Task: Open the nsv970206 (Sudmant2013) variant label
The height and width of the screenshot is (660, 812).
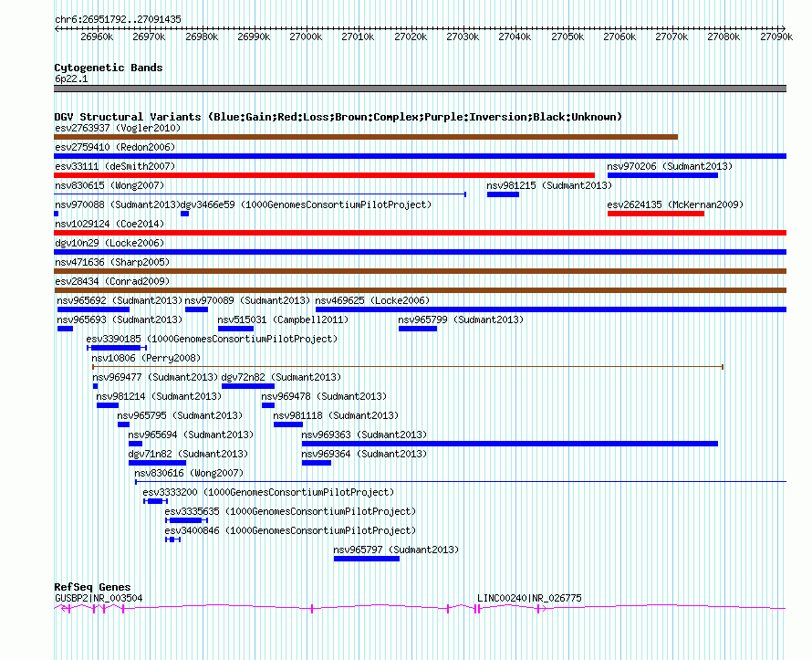Action: [670, 166]
